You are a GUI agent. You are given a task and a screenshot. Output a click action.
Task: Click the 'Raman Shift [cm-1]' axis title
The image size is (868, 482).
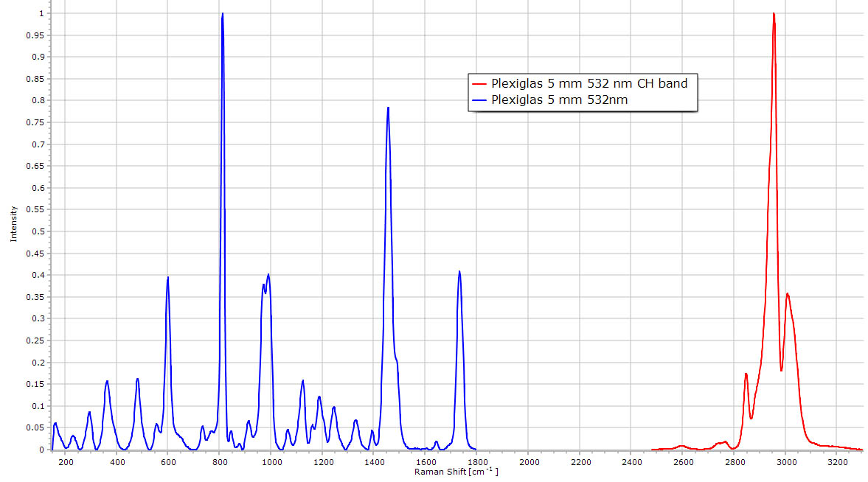456,472
